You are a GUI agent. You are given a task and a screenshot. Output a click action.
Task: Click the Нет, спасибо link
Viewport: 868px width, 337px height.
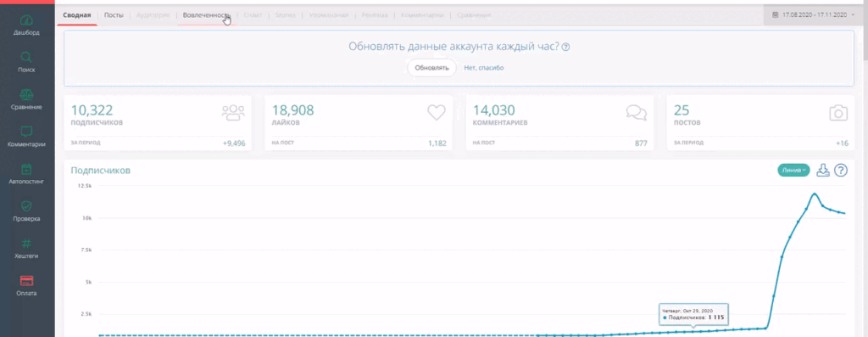tap(484, 68)
